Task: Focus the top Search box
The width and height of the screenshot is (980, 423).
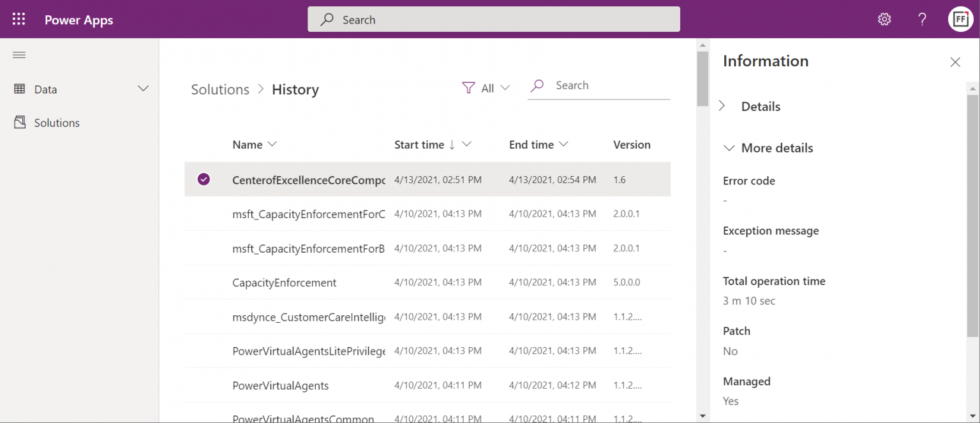Action: pos(494,19)
